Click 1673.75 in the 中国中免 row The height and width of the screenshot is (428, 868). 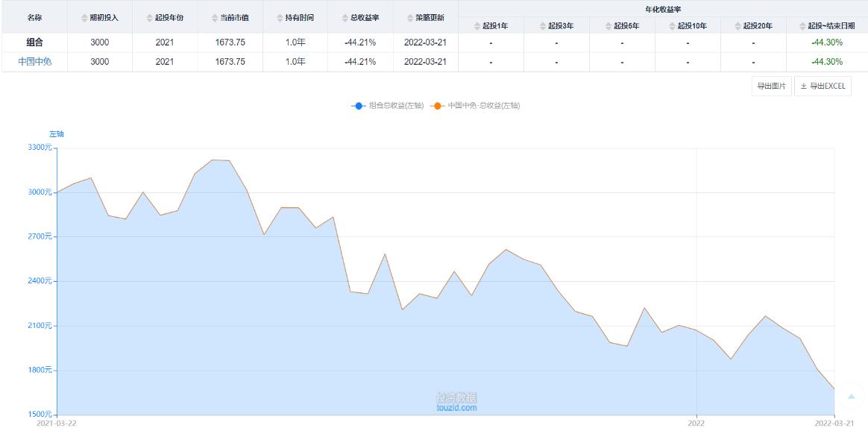point(230,62)
